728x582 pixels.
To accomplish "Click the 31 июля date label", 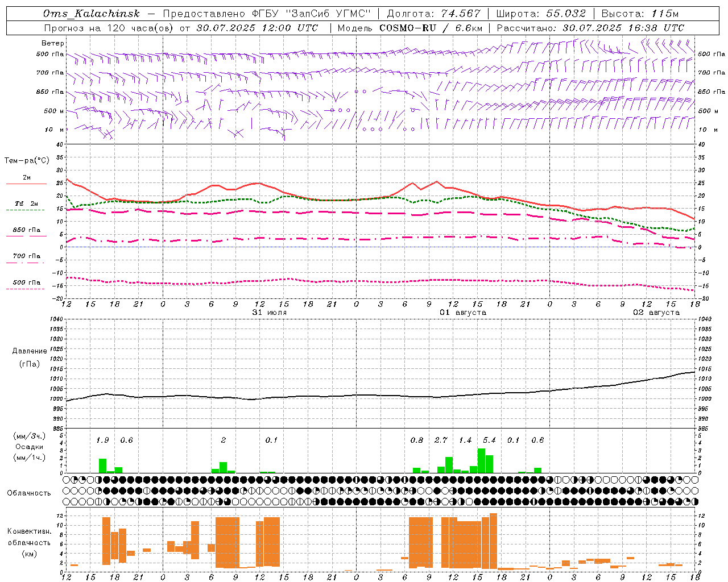I will (x=270, y=313).
